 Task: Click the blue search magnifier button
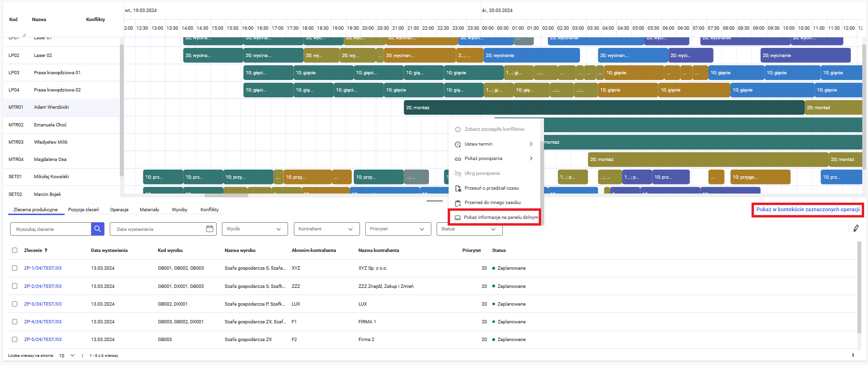pyautogui.click(x=97, y=229)
